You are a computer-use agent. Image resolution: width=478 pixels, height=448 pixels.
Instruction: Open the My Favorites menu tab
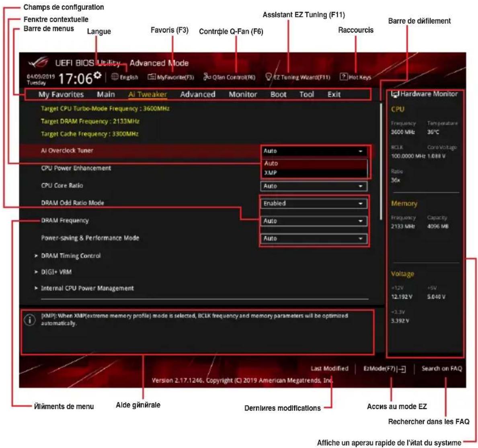(x=61, y=94)
